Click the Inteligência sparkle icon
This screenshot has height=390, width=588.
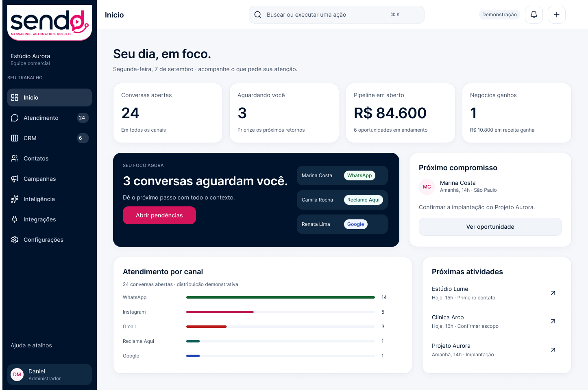(x=15, y=199)
